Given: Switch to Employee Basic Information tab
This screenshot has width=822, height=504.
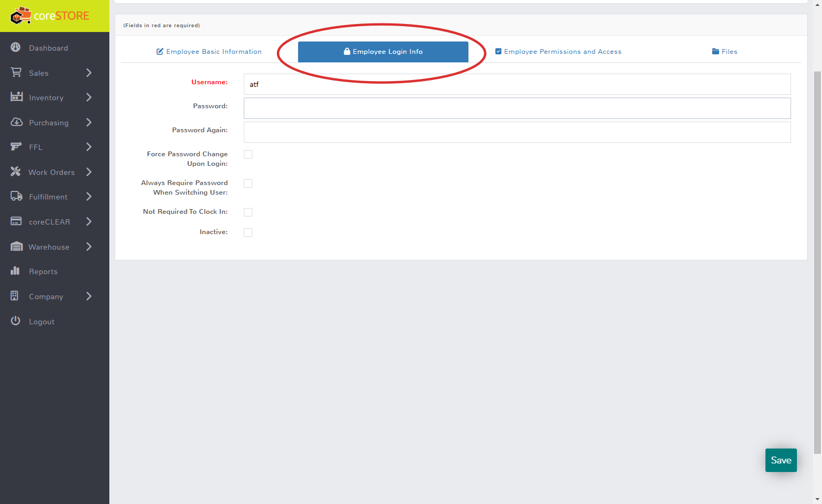Looking at the screenshot, I should (x=209, y=52).
